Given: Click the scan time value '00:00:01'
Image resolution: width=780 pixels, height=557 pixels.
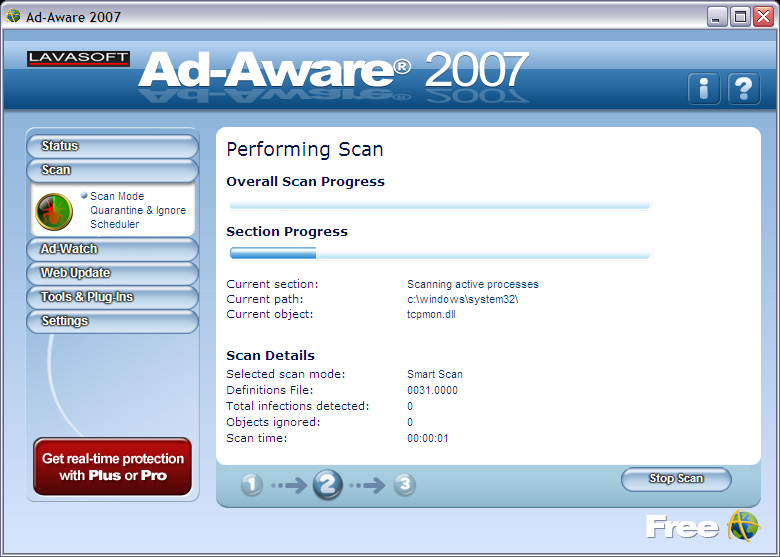Looking at the screenshot, I should click(x=428, y=438).
